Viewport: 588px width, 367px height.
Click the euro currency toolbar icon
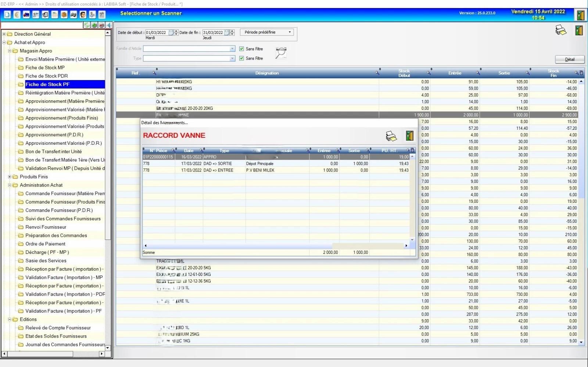[17, 15]
